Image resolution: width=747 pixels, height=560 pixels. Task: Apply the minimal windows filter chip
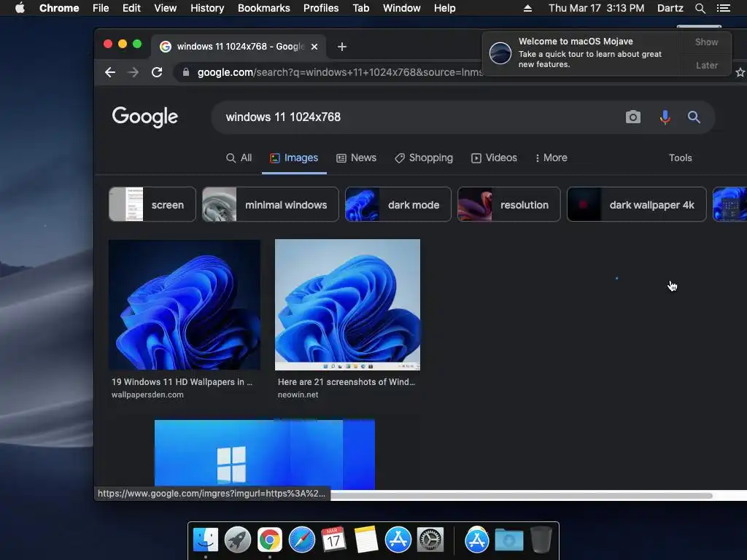[x=270, y=205]
